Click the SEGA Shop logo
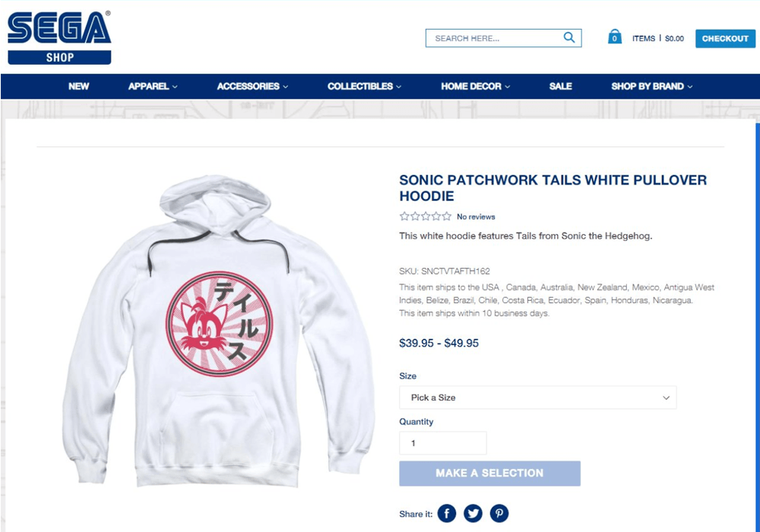The height and width of the screenshot is (532, 760). 59,37
